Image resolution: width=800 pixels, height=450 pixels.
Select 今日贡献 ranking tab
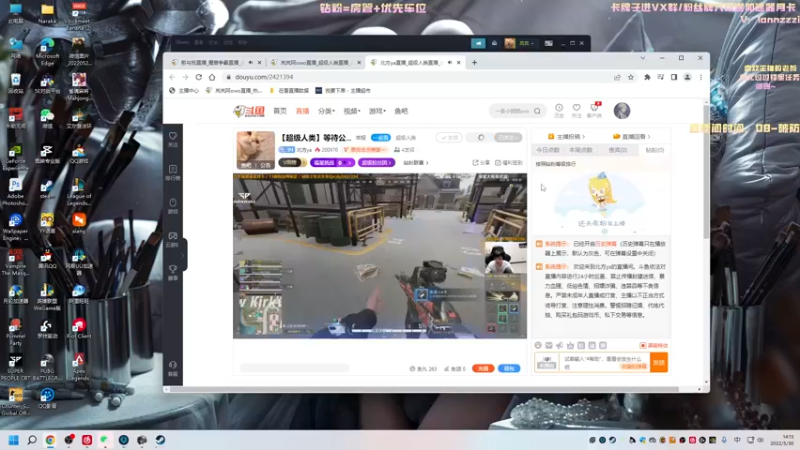coord(548,150)
